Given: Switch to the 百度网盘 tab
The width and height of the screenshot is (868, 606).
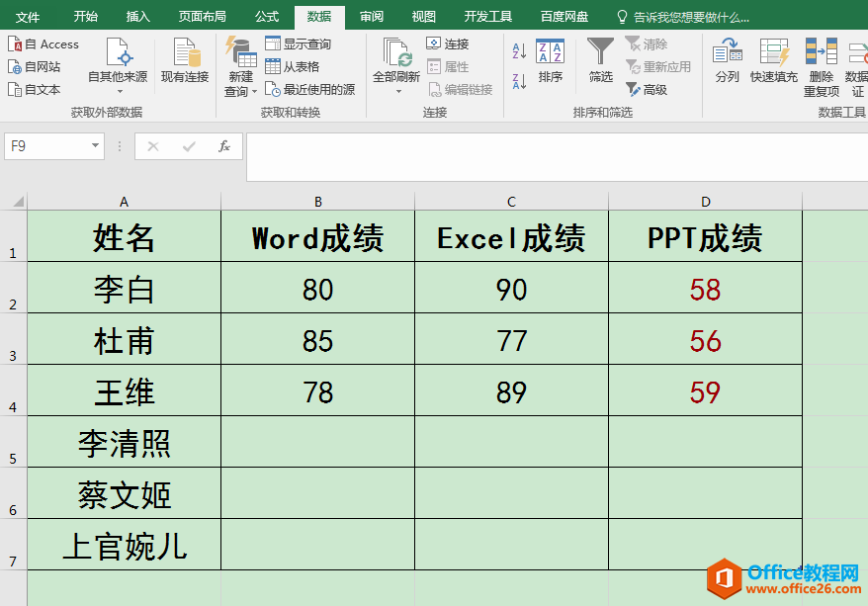Looking at the screenshot, I should 564,17.
